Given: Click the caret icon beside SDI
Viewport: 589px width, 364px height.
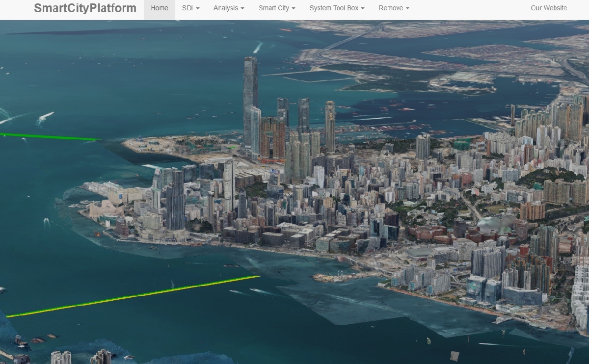Looking at the screenshot, I should click(x=198, y=8).
